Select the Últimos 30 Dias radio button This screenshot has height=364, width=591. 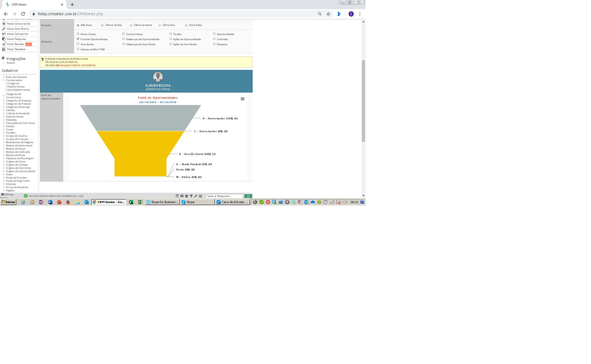coord(102,25)
